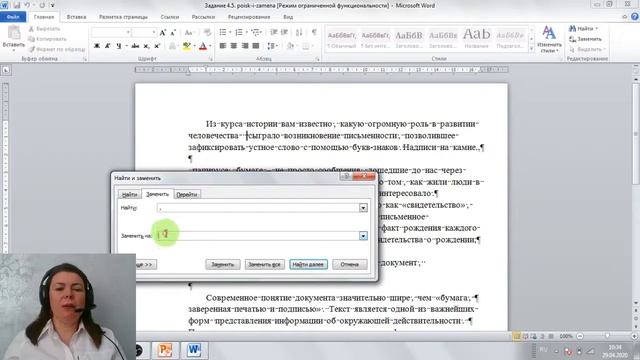Open Перейти tab in Find and Replace dialog
Viewport: 640px width, 360px height.
click(187, 195)
